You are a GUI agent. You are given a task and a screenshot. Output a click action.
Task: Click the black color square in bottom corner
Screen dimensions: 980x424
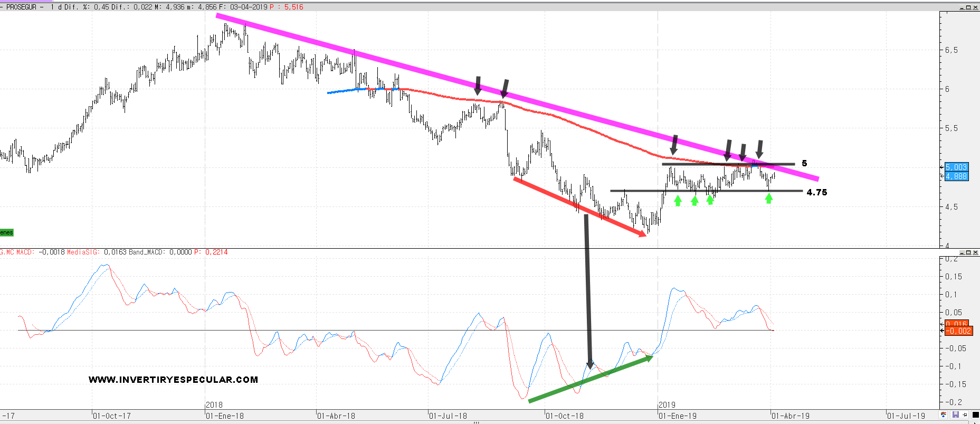[975, 415]
